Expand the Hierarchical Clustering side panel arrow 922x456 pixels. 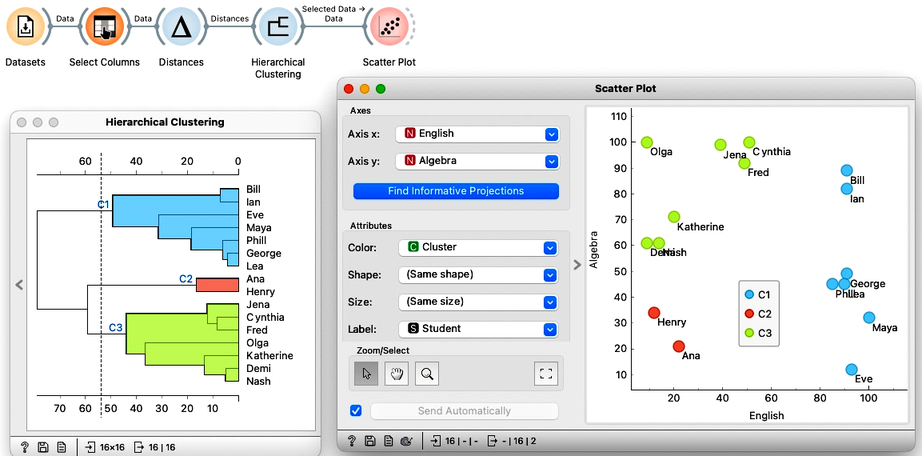[19, 285]
